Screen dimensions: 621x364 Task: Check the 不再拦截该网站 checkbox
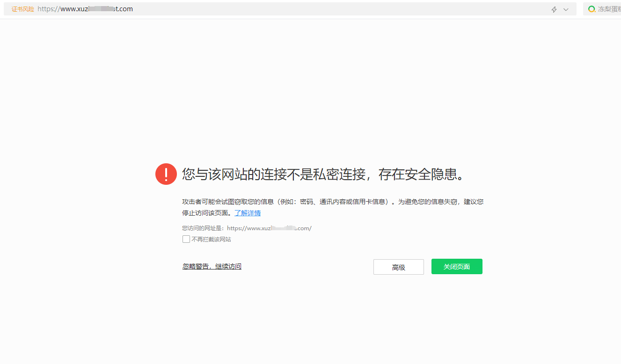[x=186, y=239]
